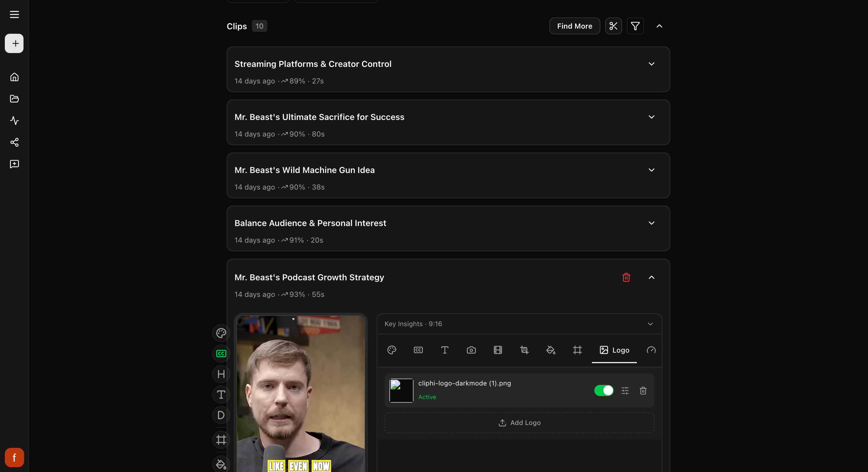This screenshot has height=472, width=868.
Task: Switch to the camera tab in editor
Action: tap(471, 350)
